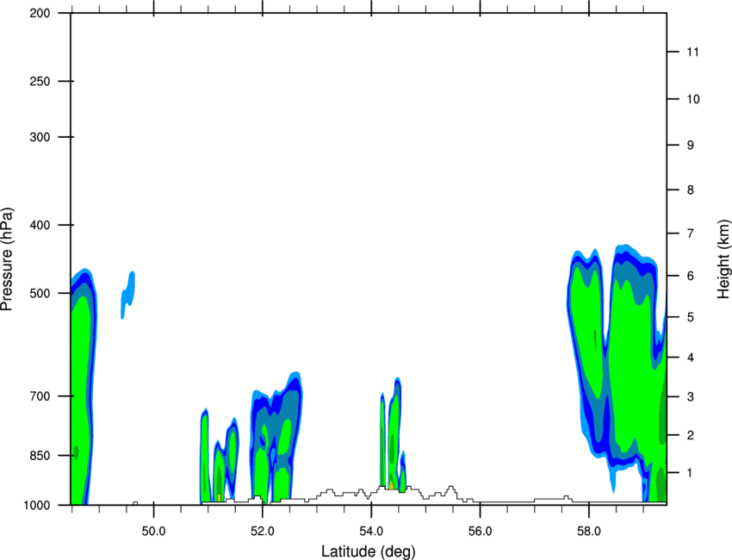Click the 1000 pressure tick label
The image size is (732, 560).
coord(37,506)
